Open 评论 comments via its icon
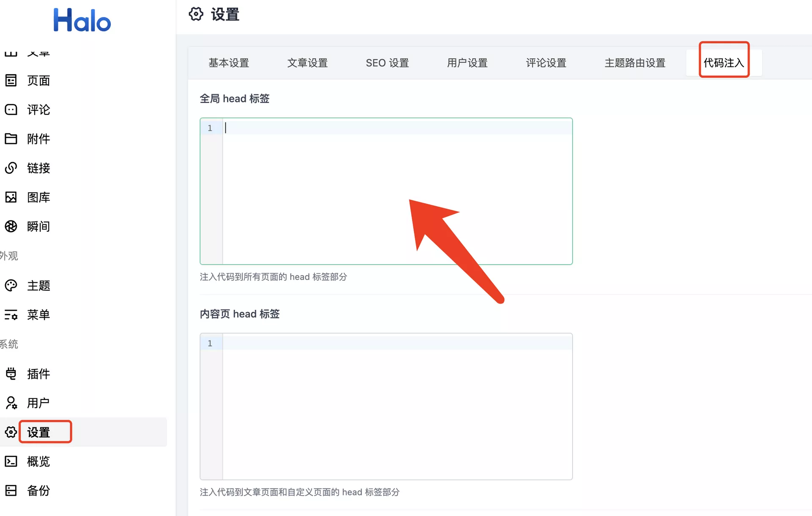Image resolution: width=812 pixels, height=516 pixels. (11, 110)
